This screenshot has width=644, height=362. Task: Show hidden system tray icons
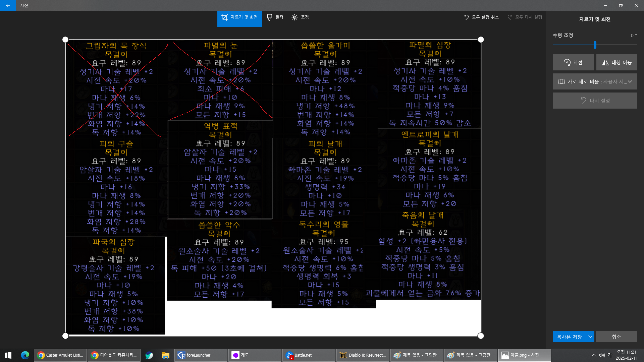pos(594,355)
